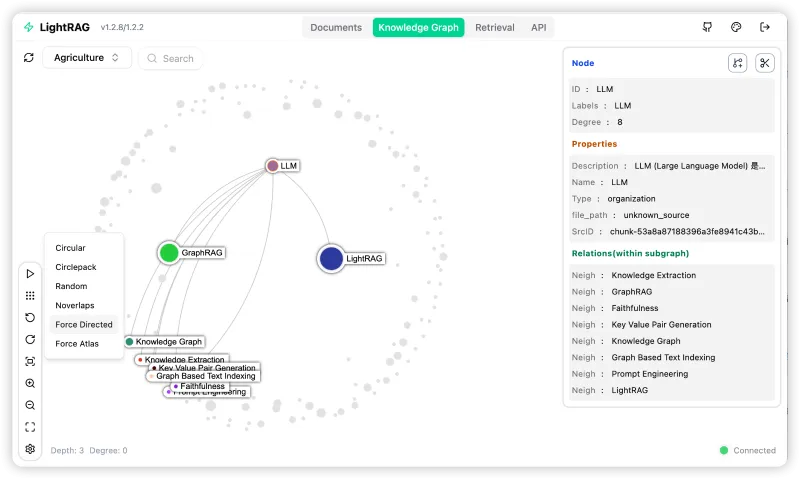Zoom out of the graph

click(x=30, y=405)
